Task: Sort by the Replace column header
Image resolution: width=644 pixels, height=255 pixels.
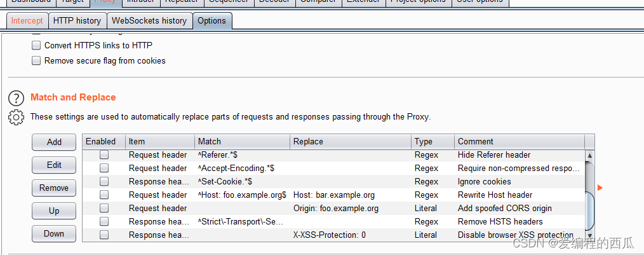Action: pos(351,141)
